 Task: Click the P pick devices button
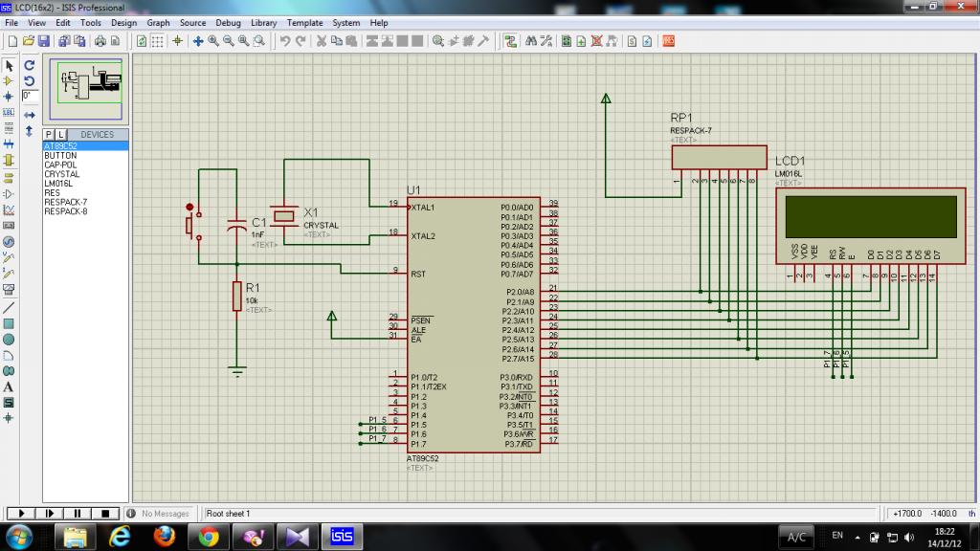(49, 134)
